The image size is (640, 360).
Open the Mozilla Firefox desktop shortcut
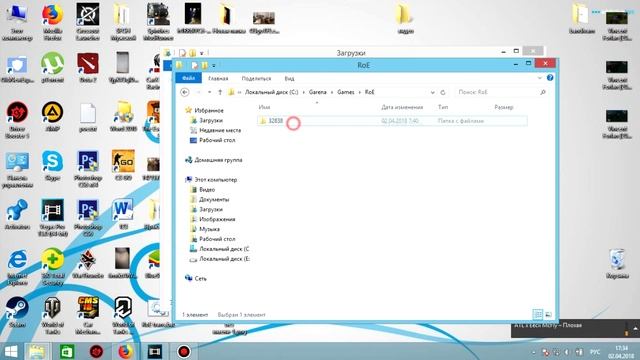pyautogui.click(x=52, y=21)
